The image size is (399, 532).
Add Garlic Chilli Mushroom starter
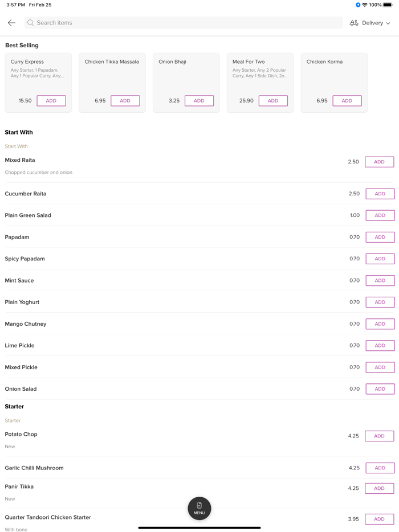point(380,468)
